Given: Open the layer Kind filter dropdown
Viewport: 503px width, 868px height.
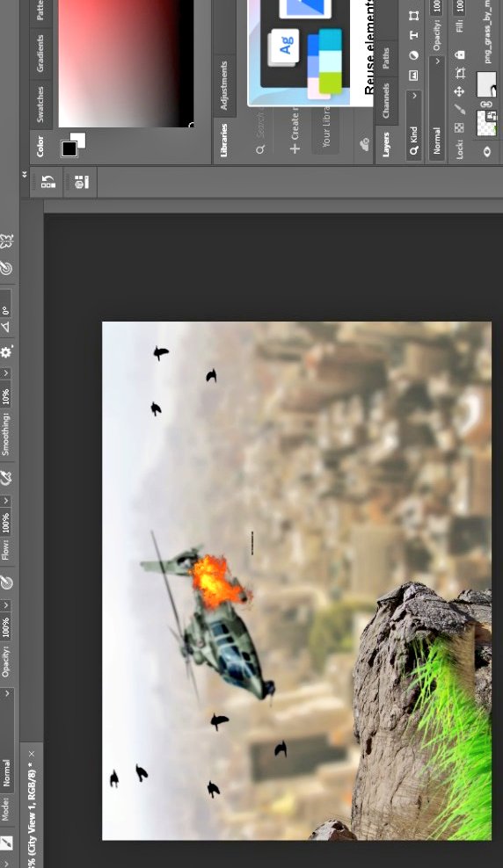Looking at the screenshot, I should click(414, 126).
